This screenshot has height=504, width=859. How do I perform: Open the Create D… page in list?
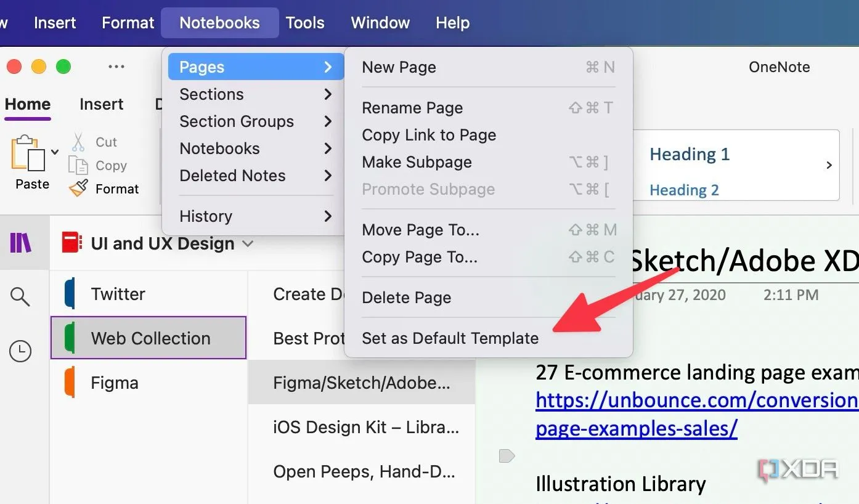(308, 294)
